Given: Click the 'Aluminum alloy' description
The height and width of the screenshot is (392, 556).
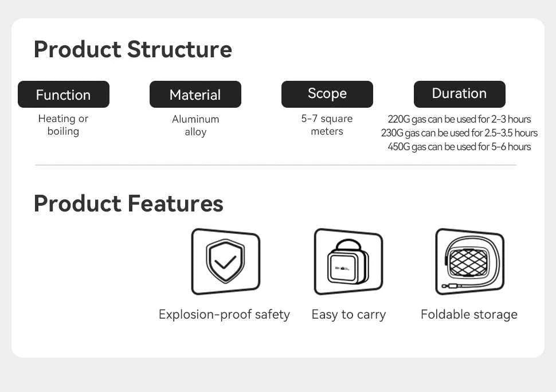Looking at the screenshot, I should point(195,125).
